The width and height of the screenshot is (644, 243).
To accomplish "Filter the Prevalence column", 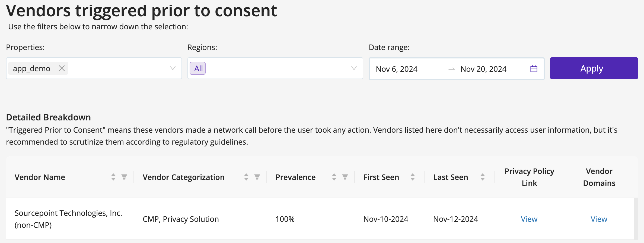I will pyautogui.click(x=345, y=177).
